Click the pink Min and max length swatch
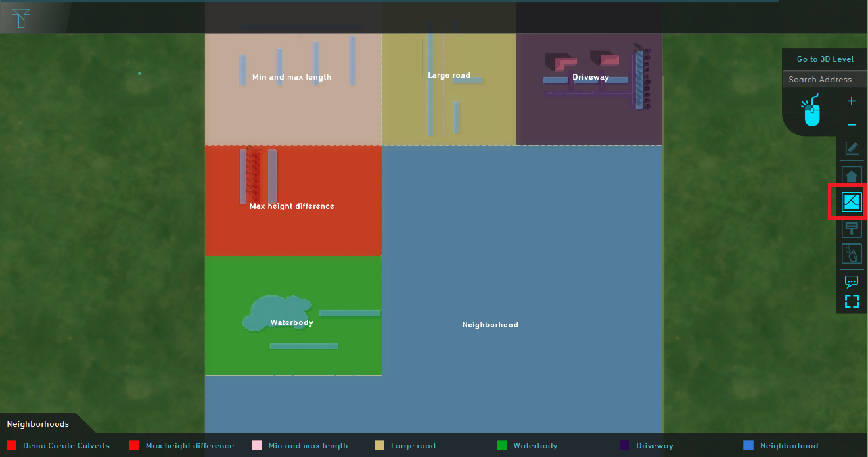The height and width of the screenshot is (457, 868). coord(257,446)
